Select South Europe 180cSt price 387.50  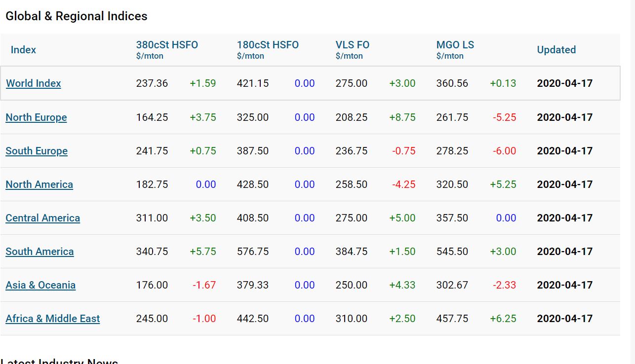[x=253, y=151]
